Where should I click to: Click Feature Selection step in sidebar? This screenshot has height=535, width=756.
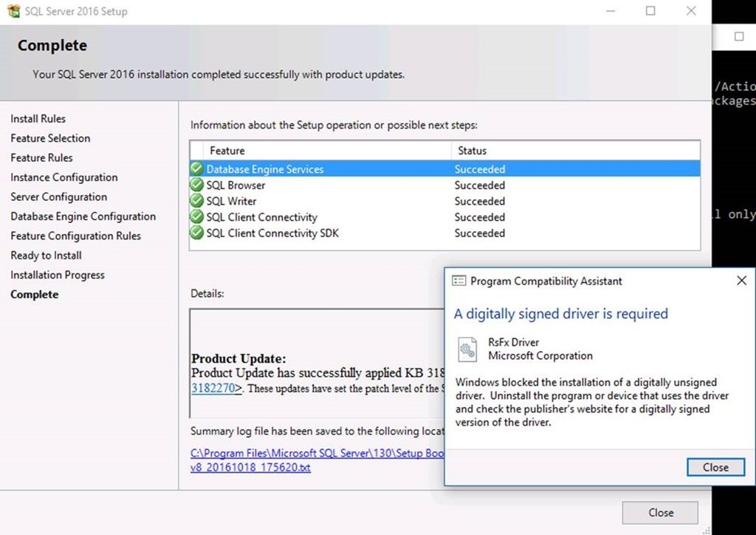(x=50, y=138)
